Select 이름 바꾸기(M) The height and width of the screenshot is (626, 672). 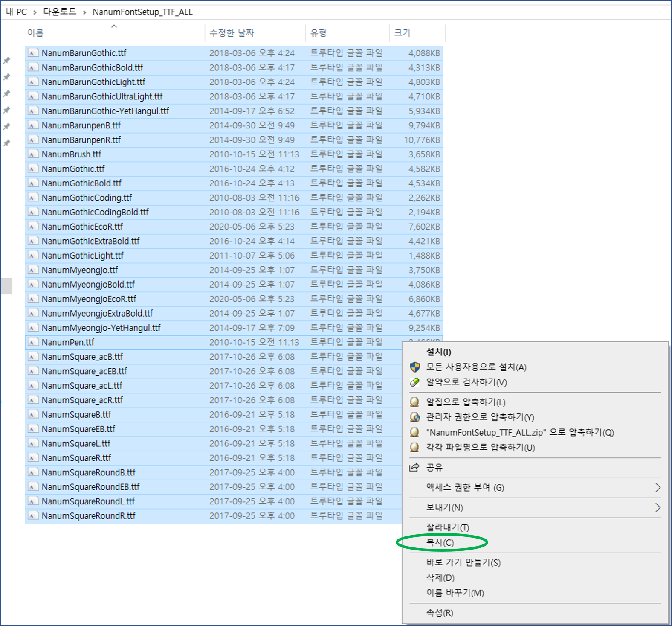click(455, 593)
